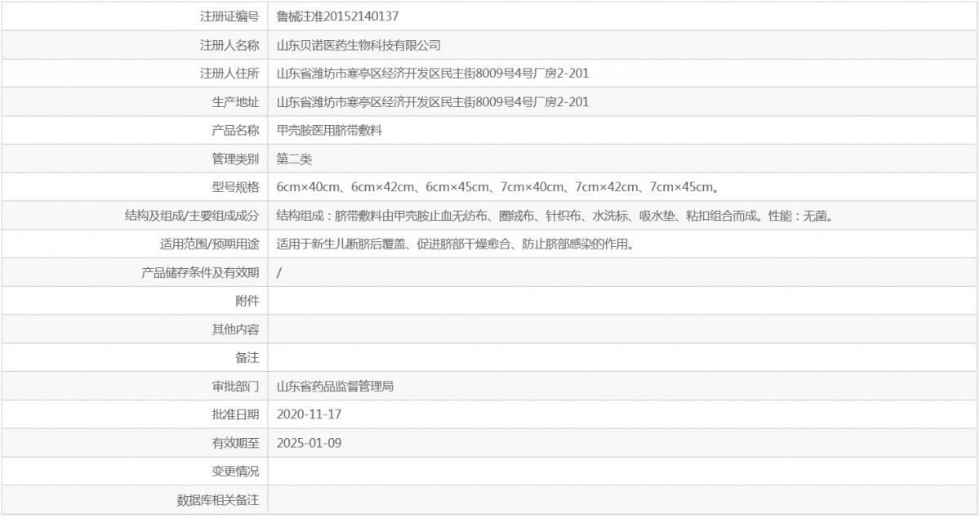This screenshot has width=980, height=519.
Task: Select company name 山东贝诺医药生物科技有限公司
Action: [x=359, y=45]
